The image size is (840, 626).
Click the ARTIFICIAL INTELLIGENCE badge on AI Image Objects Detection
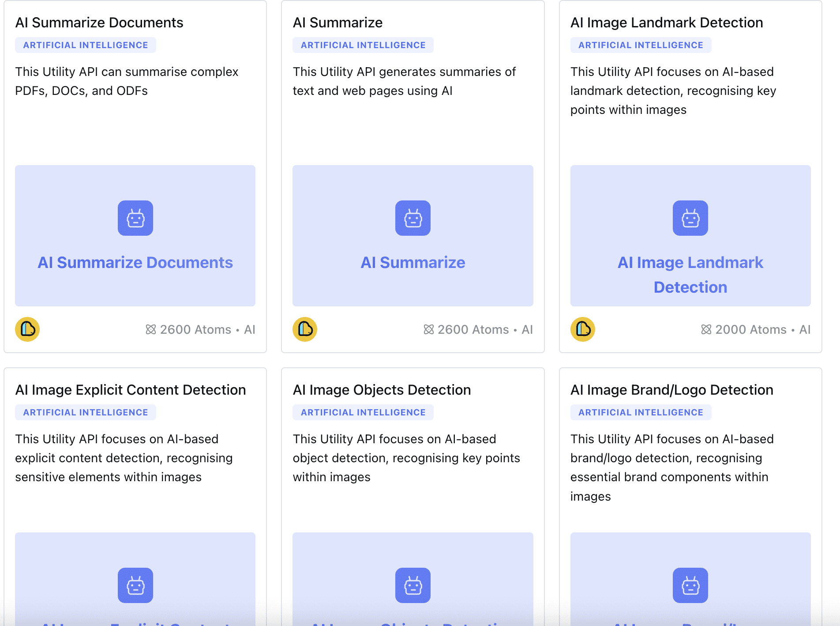coord(363,412)
